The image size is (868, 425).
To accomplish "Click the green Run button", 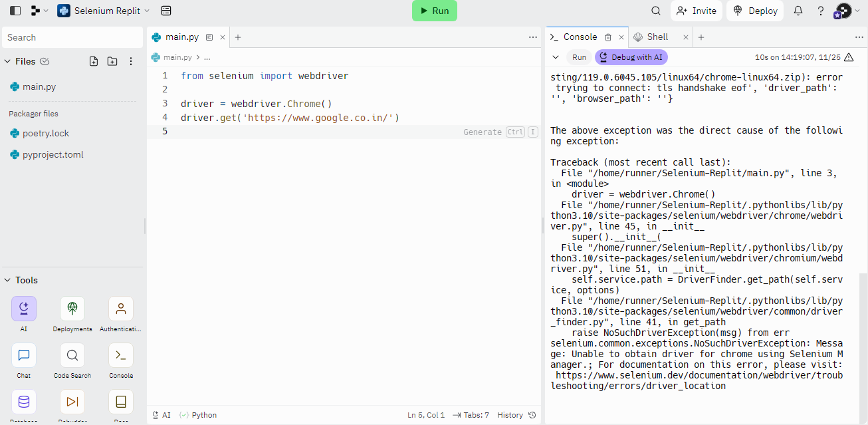I will coord(435,11).
